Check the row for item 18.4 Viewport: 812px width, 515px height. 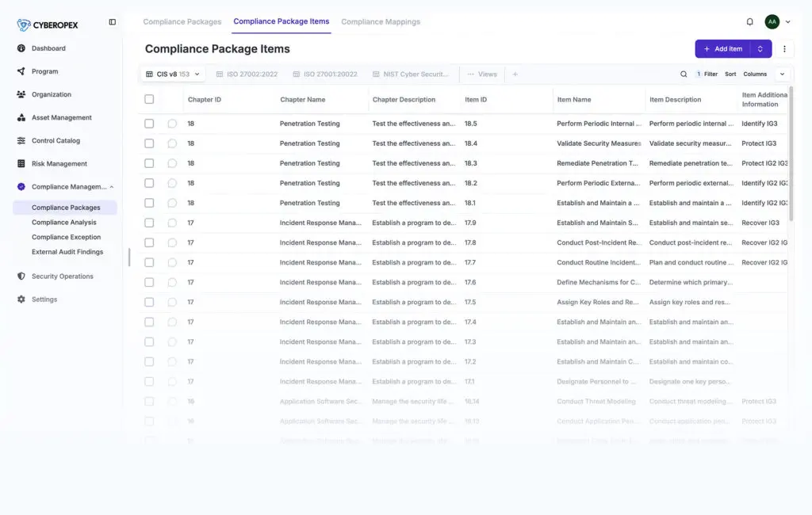(x=149, y=143)
